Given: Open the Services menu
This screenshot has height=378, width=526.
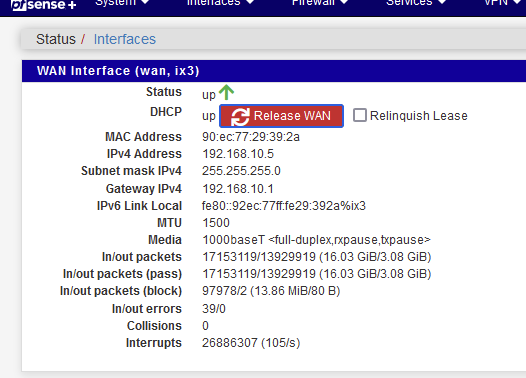Looking at the screenshot, I should 416,3.
